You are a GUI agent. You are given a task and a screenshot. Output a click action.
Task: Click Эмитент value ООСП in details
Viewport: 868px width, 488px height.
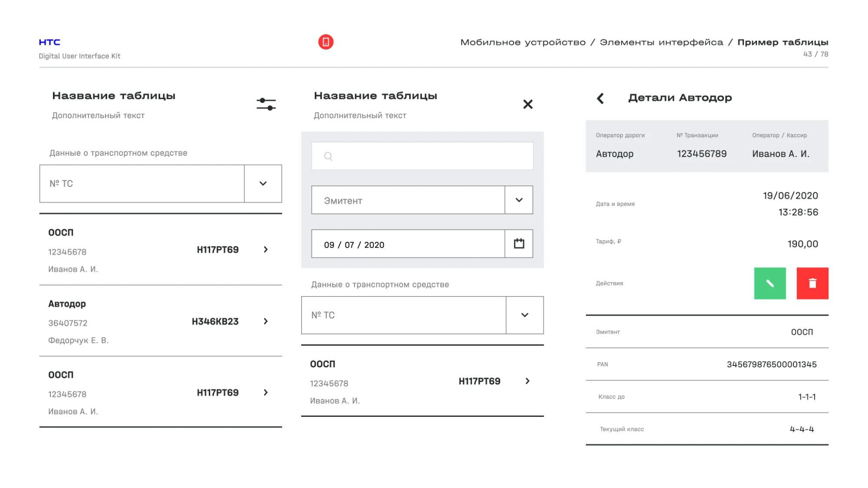802,332
